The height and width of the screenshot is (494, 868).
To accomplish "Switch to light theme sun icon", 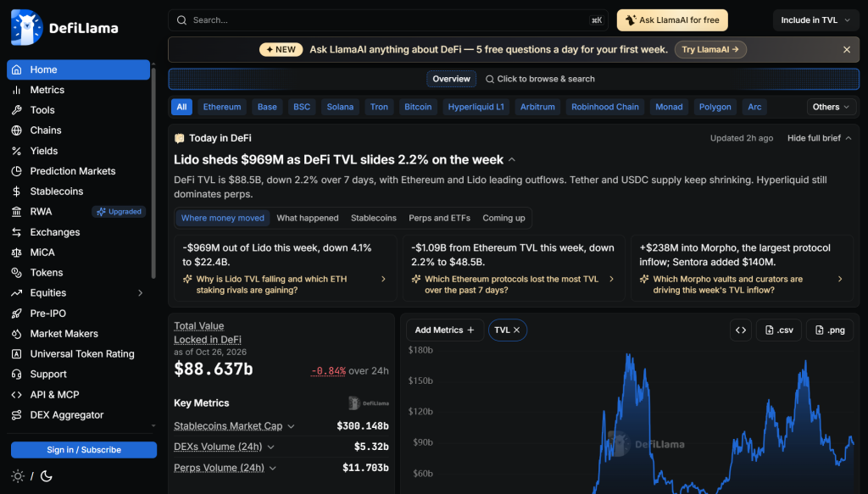I will point(18,475).
